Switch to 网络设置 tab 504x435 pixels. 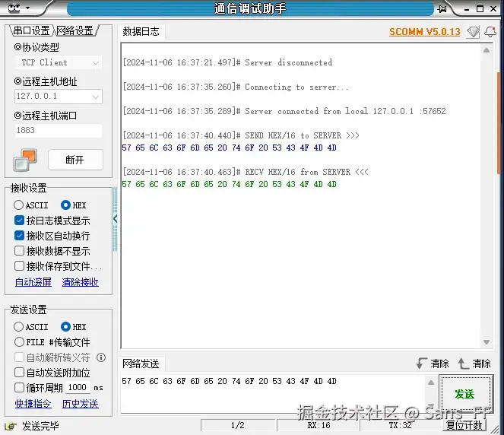point(75,30)
